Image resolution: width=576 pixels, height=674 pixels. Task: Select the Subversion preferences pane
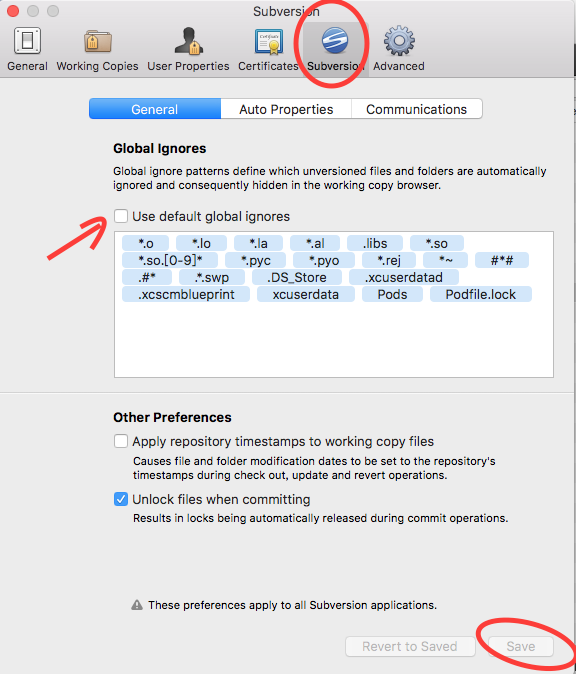335,49
